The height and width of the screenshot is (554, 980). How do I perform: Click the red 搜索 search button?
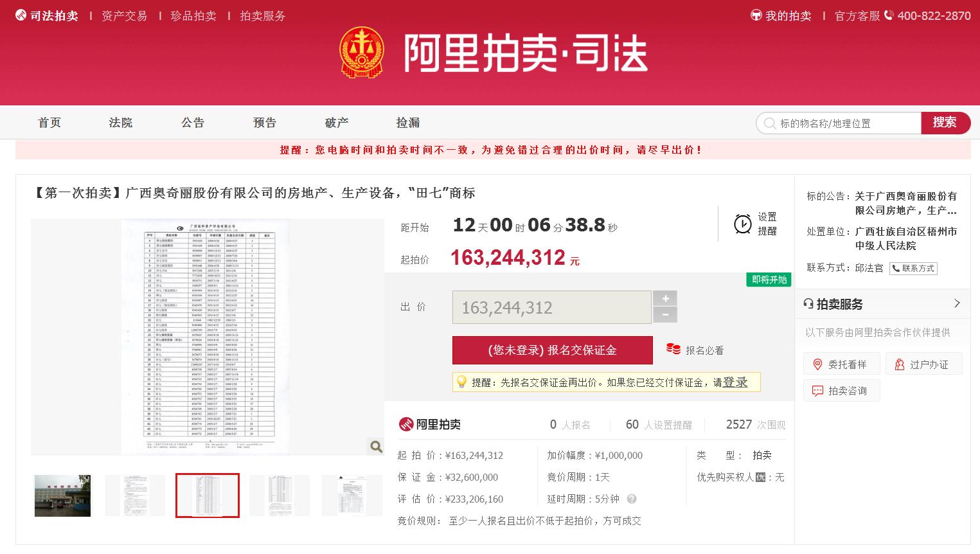(945, 123)
